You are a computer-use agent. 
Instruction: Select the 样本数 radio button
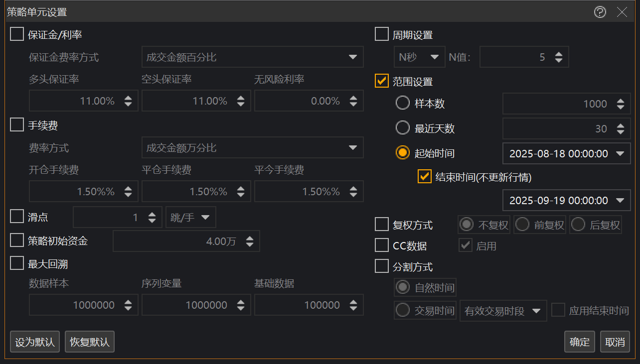[x=403, y=104]
